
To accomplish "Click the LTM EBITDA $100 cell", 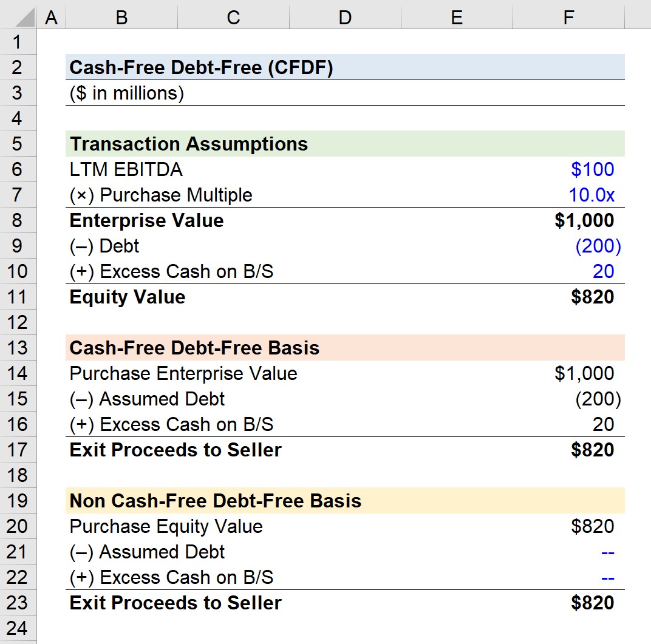I will click(568, 169).
